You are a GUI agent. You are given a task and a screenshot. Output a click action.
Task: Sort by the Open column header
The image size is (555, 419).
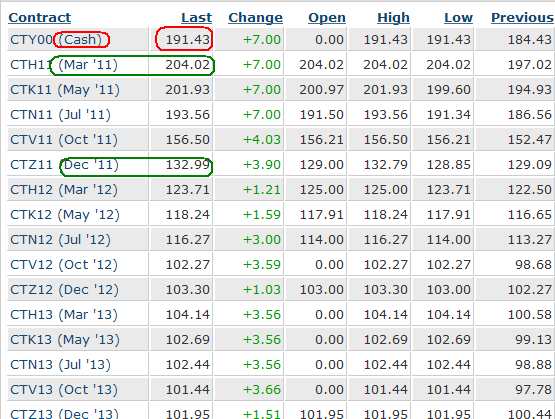(327, 18)
